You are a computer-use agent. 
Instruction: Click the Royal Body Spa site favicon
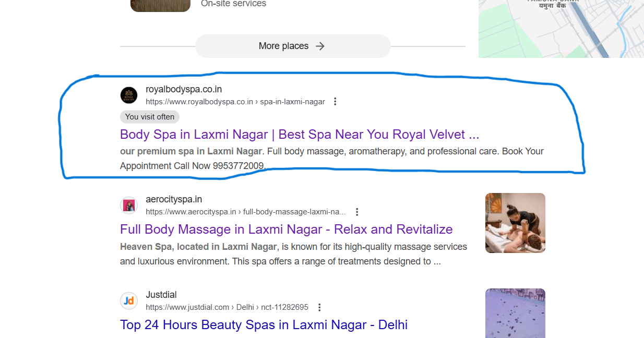point(128,95)
